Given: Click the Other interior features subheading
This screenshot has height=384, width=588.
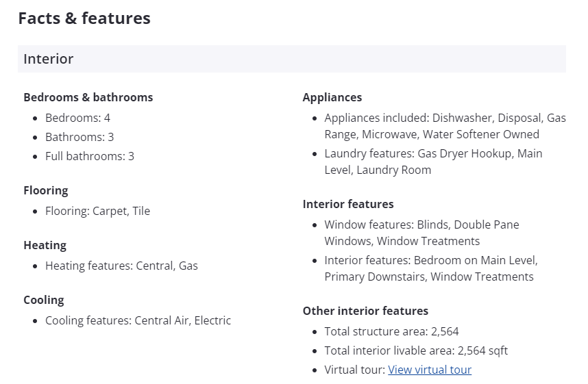Looking at the screenshot, I should point(365,311).
